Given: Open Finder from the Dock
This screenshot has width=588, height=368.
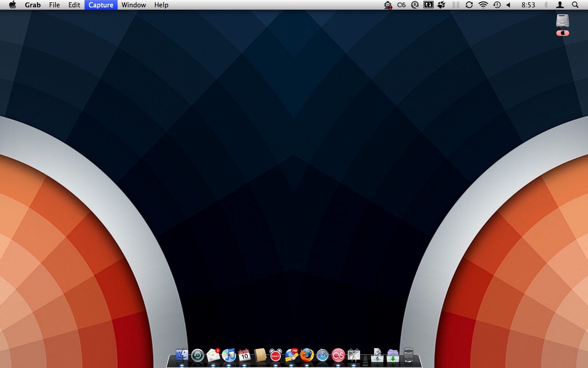Looking at the screenshot, I should tap(182, 355).
